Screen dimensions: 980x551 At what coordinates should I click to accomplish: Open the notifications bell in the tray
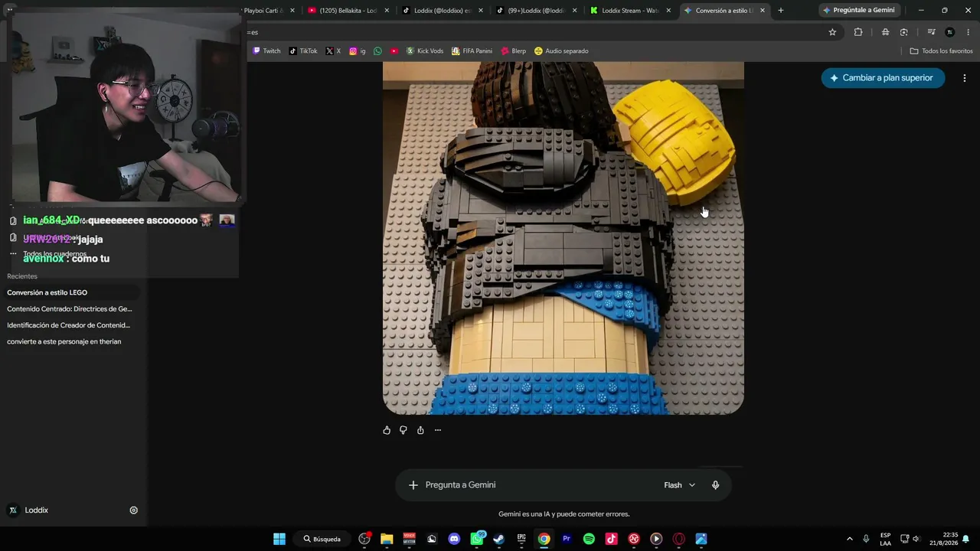966,539
